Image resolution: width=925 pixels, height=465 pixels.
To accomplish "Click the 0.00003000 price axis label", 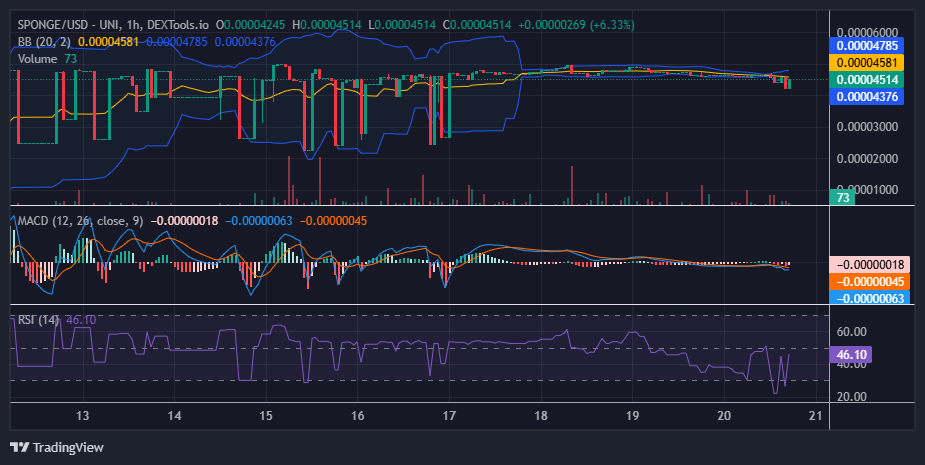I will point(867,127).
